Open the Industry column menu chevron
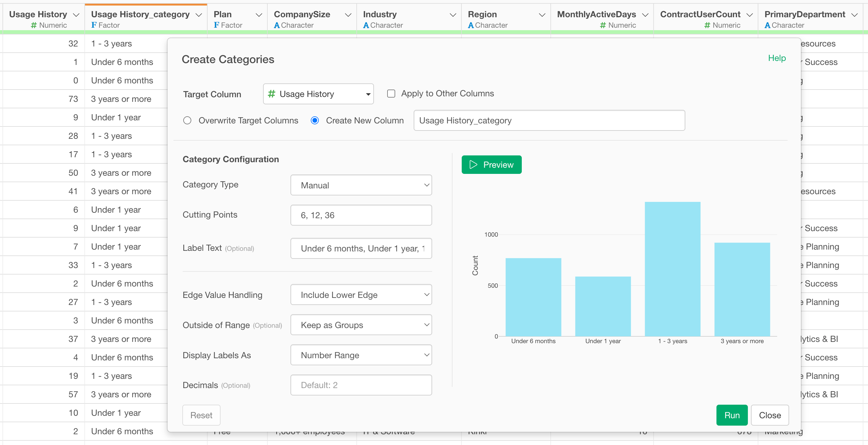868x445 pixels. 453,15
